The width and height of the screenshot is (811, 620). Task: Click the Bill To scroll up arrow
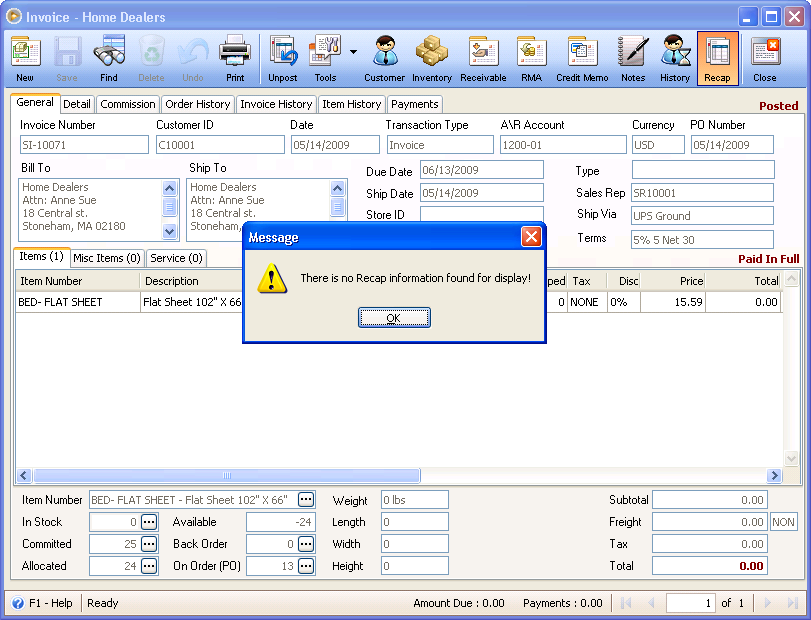pos(169,188)
